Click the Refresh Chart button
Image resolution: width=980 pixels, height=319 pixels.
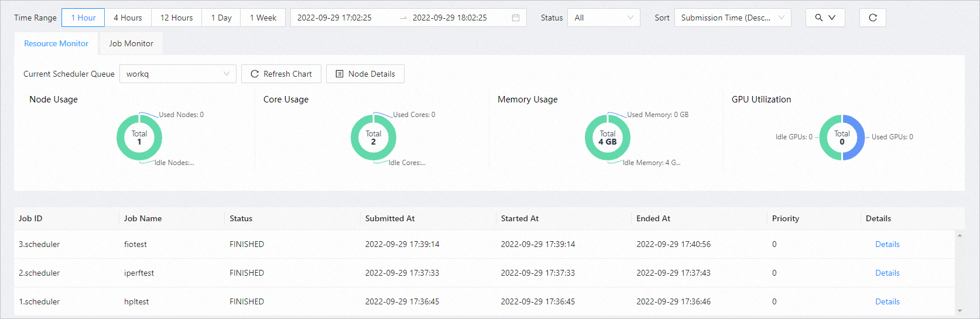281,74
